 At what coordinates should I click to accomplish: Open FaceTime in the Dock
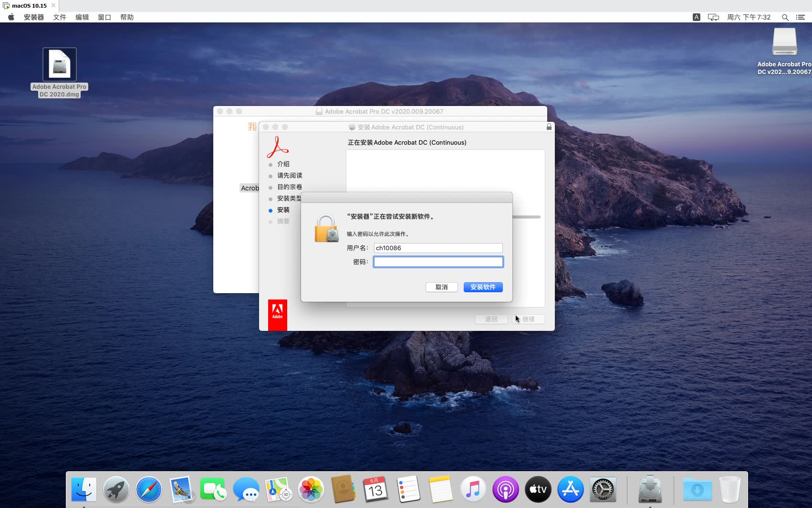pos(213,489)
